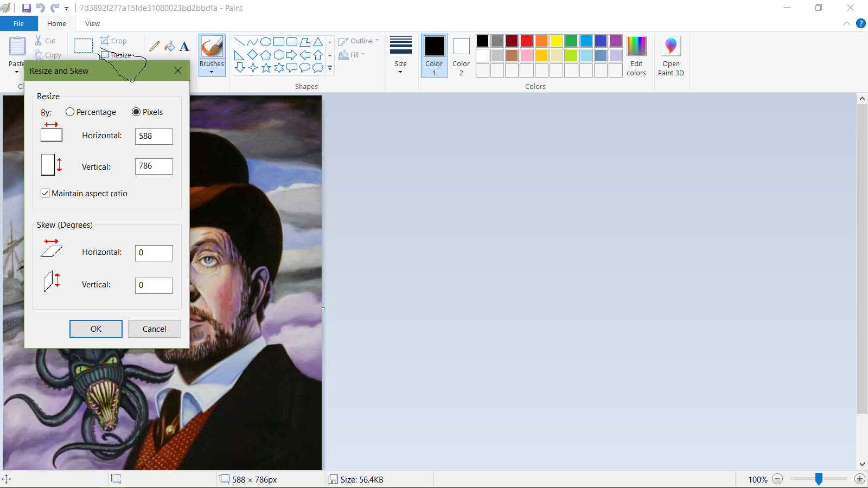Click the vertical scrollbar down arrow

point(862,465)
